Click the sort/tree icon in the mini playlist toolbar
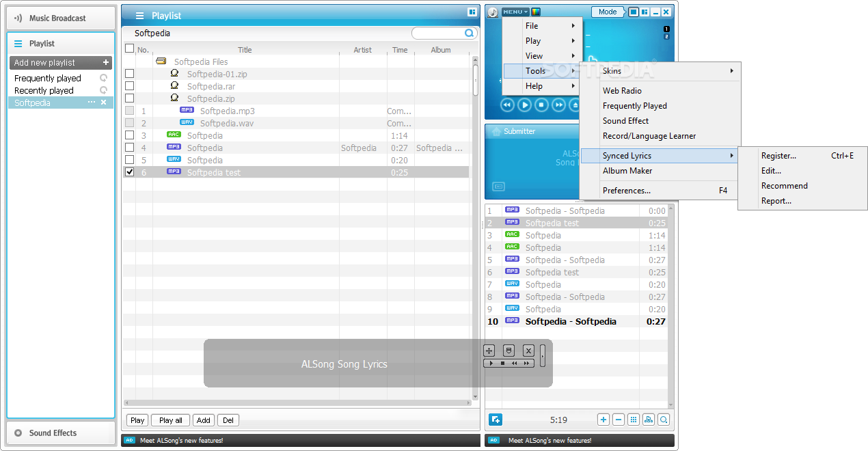 coord(649,420)
